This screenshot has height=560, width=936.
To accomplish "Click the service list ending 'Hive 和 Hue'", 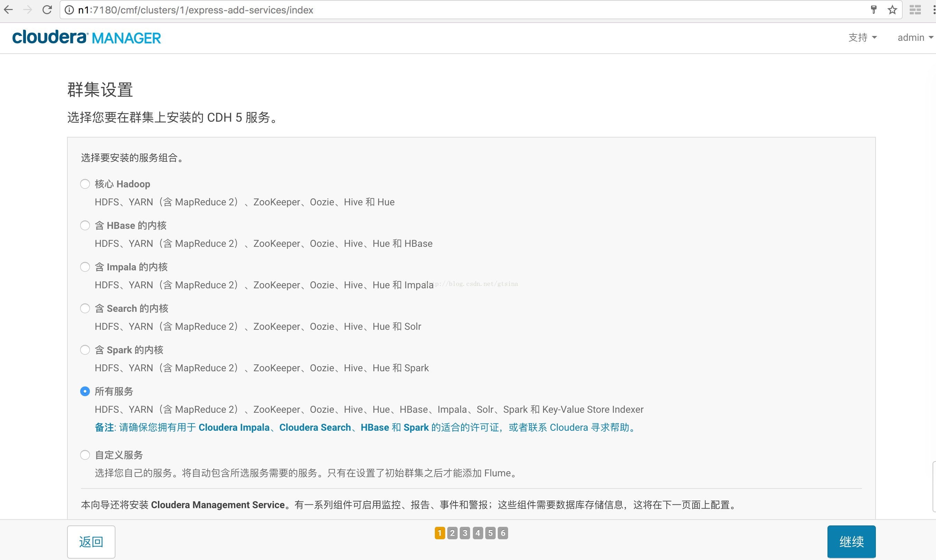I will click(244, 202).
